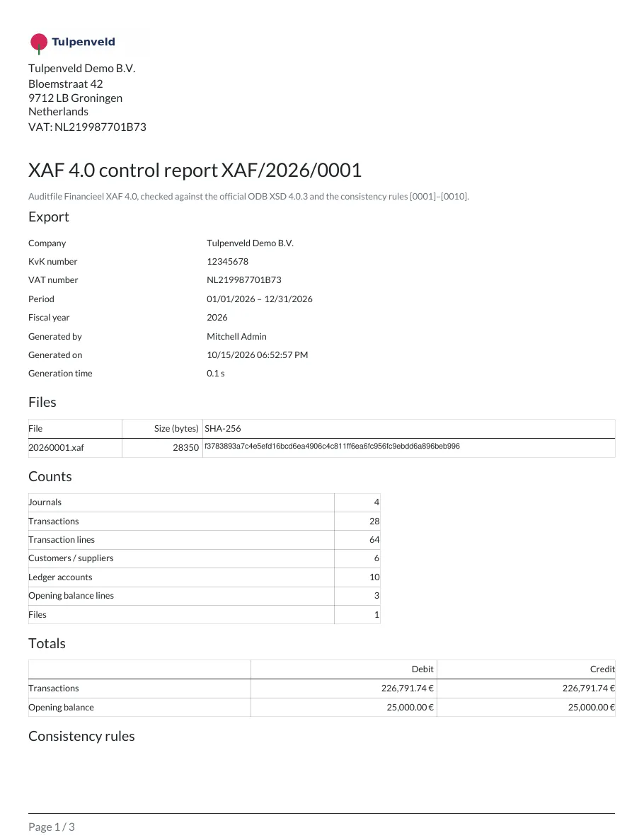Select Opening balance lines row label

click(71, 596)
